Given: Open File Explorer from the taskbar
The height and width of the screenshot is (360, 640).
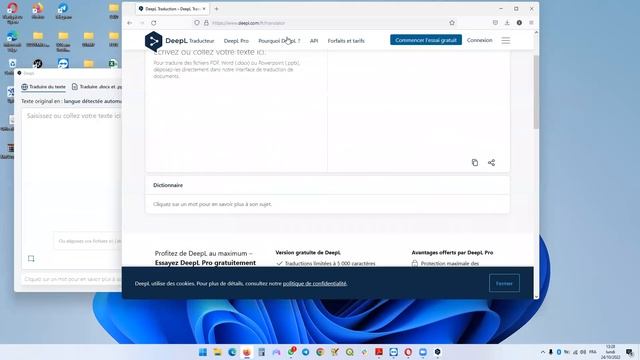Looking at the screenshot, I should pyautogui.click(x=217, y=352).
